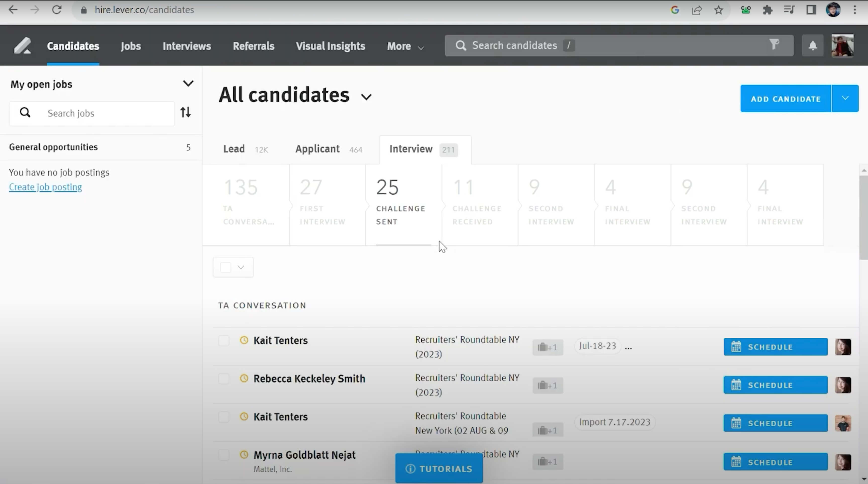
Task: Click briefcase +1 badge for Rebecca Keckeley Smith
Action: coord(548,385)
